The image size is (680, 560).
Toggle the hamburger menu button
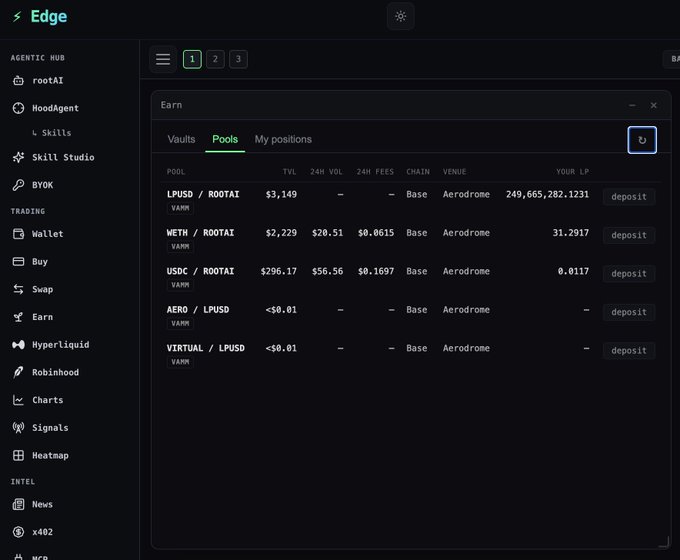pos(163,59)
